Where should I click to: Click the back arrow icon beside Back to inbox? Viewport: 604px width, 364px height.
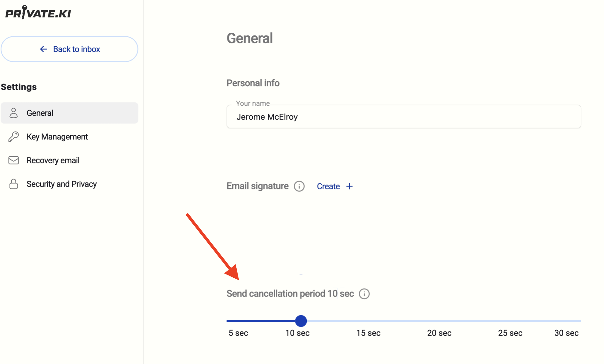click(x=43, y=49)
